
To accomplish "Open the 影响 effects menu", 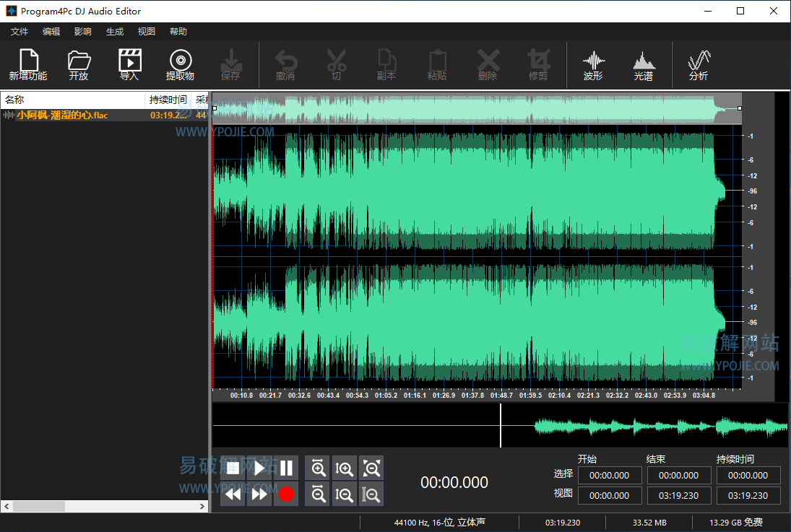I will point(82,32).
